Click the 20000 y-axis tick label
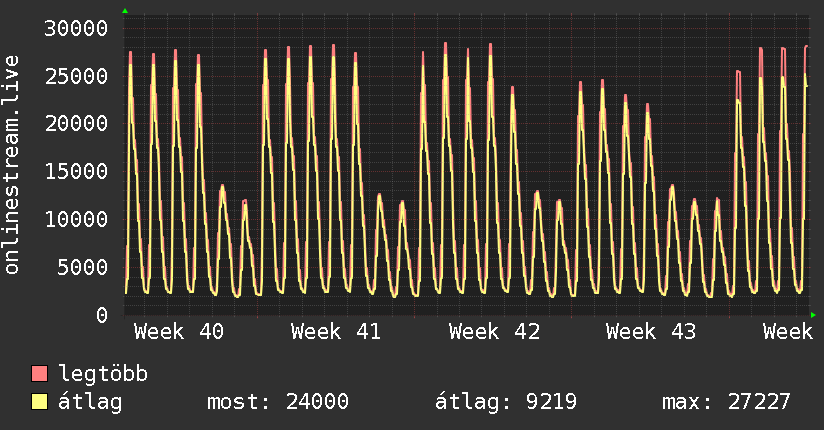The image size is (824, 430). tap(76, 124)
